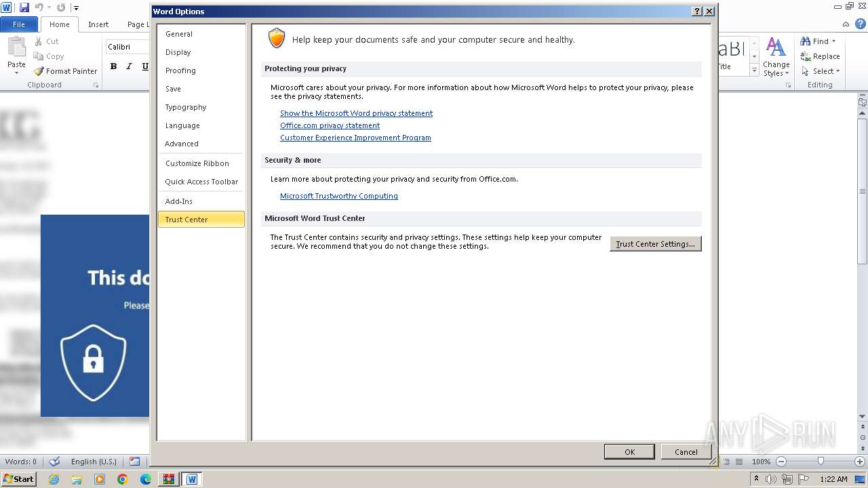Open Add-Ins options category
This screenshot has width=868, height=488.
pos(201,201)
